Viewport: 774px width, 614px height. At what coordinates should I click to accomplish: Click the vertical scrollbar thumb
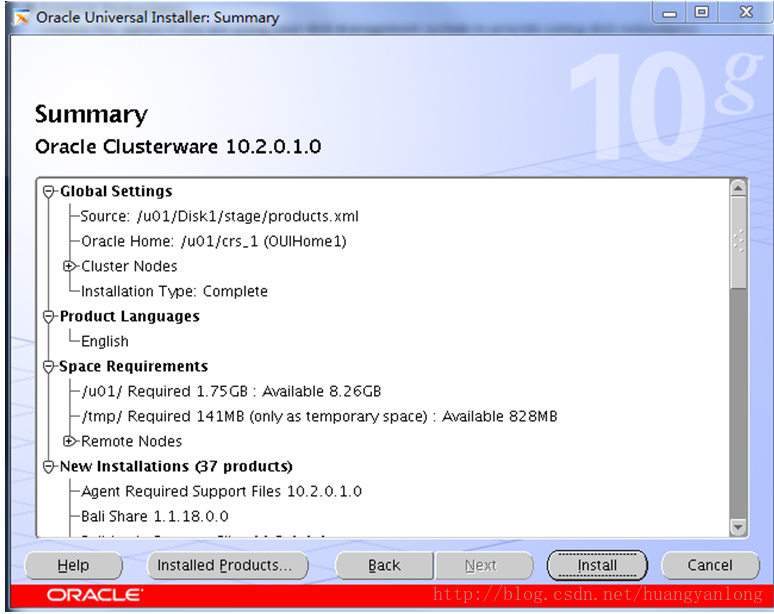click(x=738, y=243)
